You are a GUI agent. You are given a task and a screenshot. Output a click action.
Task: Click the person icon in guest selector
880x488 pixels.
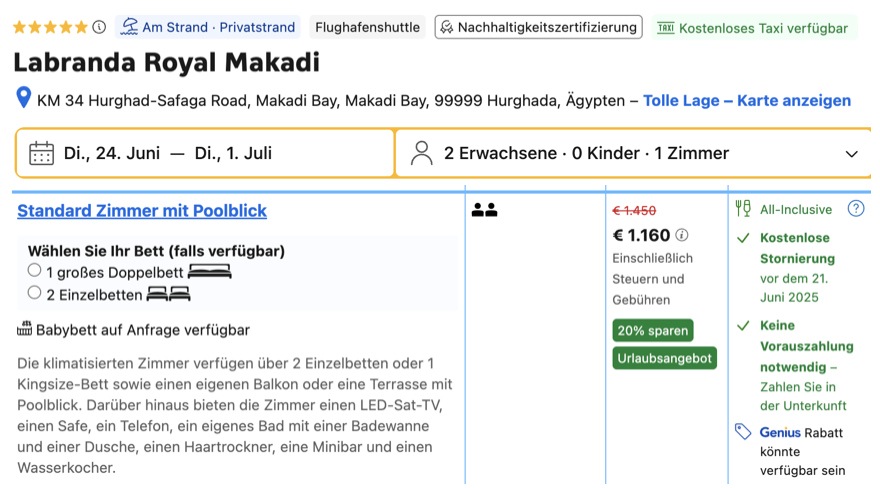pos(421,153)
